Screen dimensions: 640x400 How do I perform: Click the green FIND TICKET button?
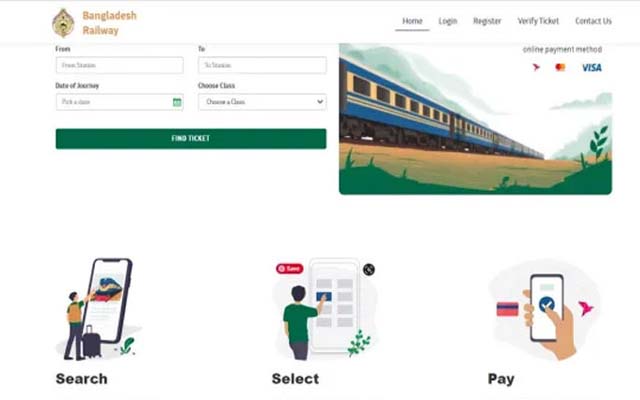[191, 139]
